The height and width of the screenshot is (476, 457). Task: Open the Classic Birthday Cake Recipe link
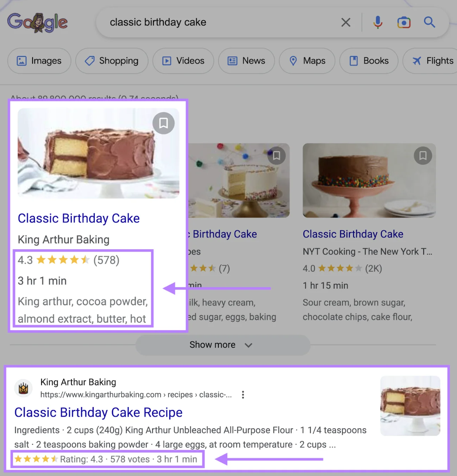(x=98, y=412)
